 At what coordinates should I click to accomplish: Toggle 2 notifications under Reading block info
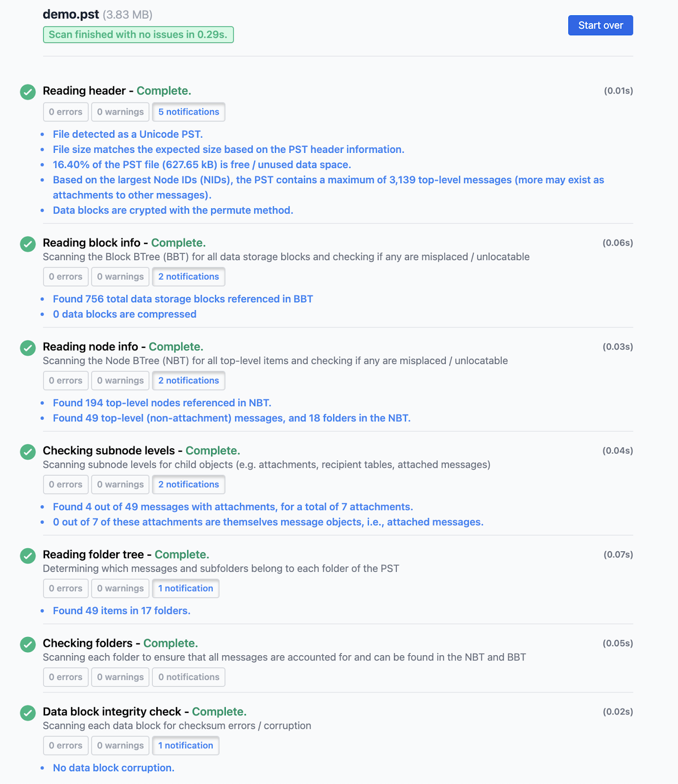189,277
